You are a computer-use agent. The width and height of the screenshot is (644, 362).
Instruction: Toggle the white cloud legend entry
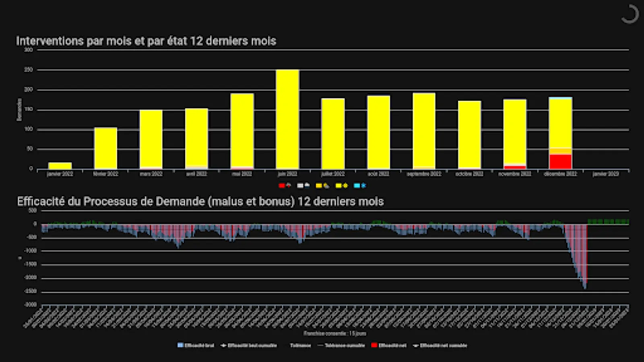303,185
